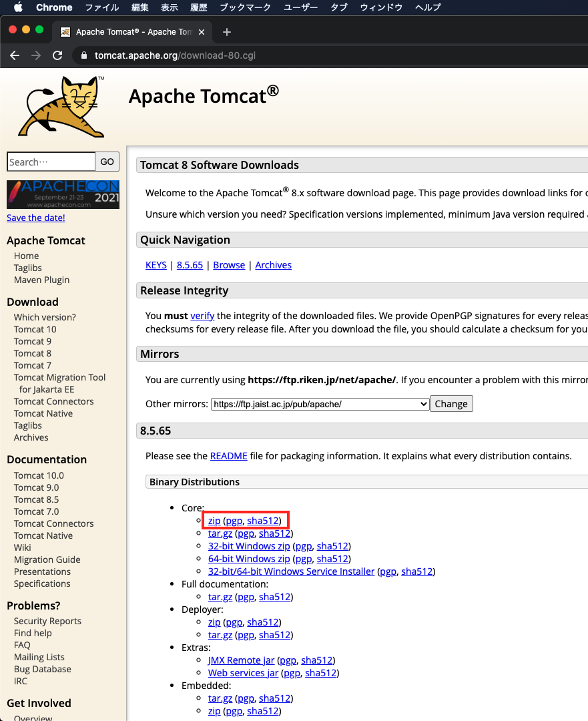Open Tomcat 10 download page
This screenshot has height=721, width=588.
(x=35, y=329)
